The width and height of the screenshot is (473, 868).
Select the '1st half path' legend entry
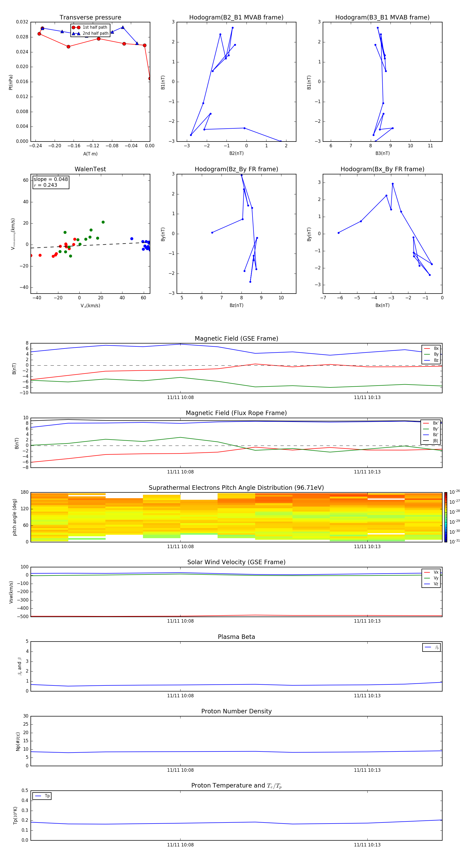tap(90, 27)
